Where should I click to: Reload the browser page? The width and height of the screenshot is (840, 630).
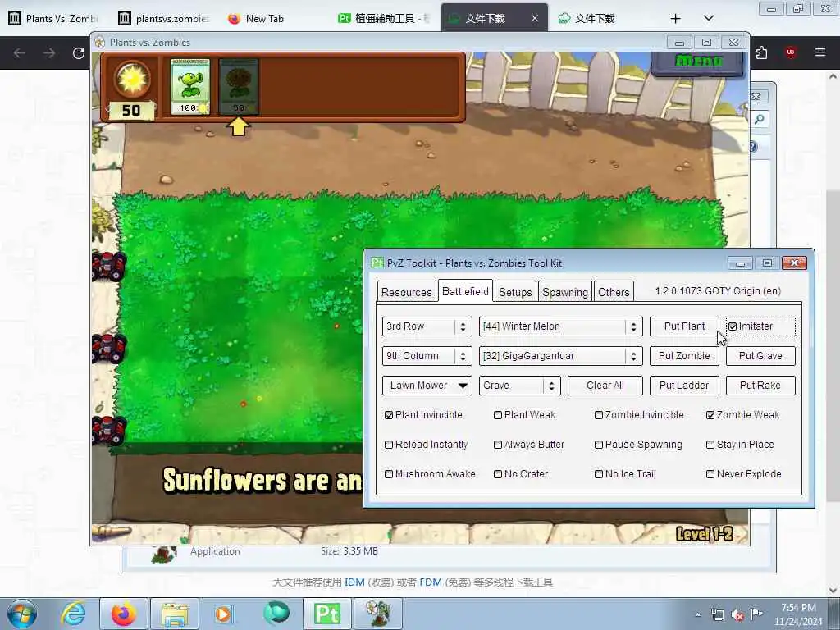[x=79, y=53]
